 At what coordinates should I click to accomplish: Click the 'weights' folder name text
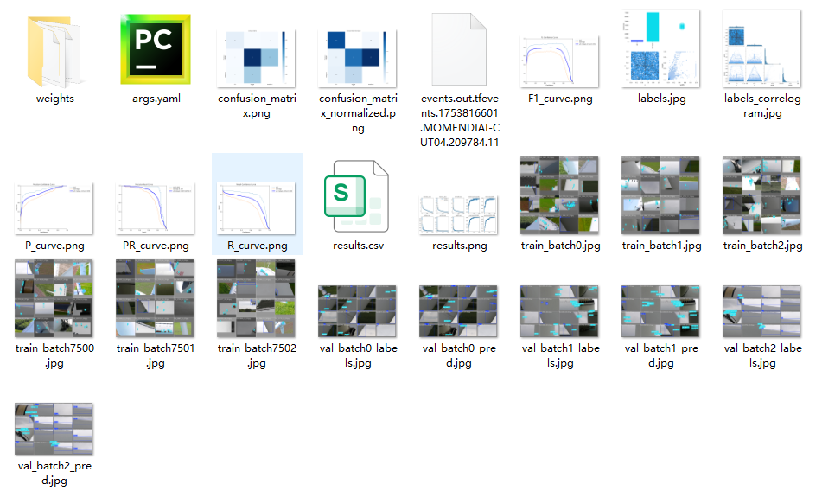point(55,99)
